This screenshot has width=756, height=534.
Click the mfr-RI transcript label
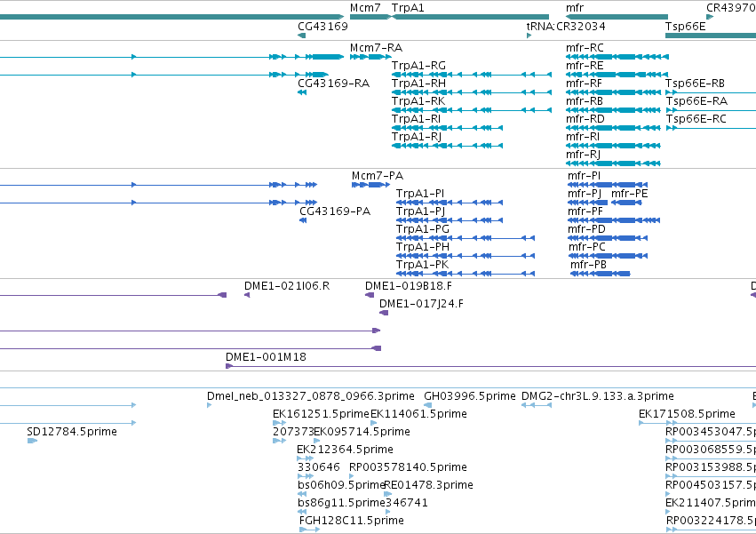click(583, 137)
